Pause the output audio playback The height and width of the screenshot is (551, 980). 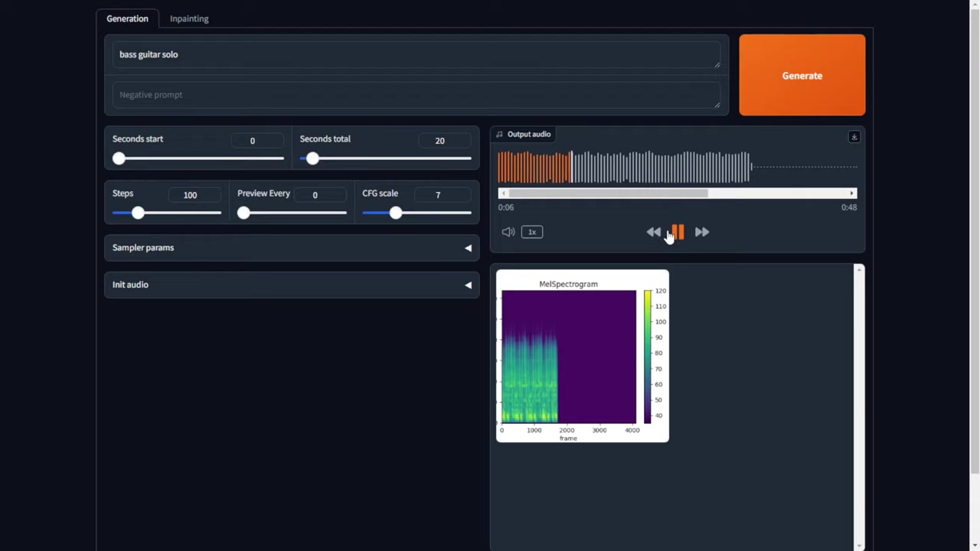678,232
